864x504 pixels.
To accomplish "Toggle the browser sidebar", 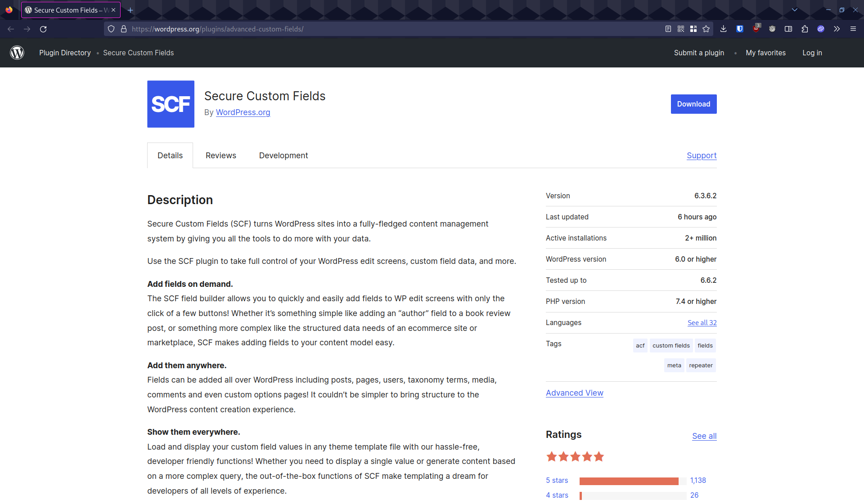I will 788,29.
